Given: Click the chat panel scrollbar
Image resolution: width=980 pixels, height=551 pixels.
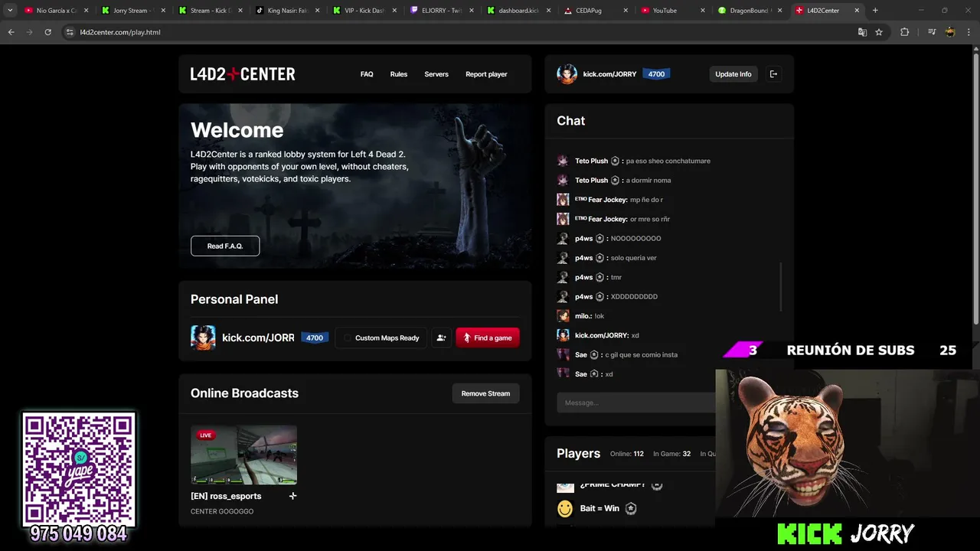Looking at the screenshot, I should 781,287.
